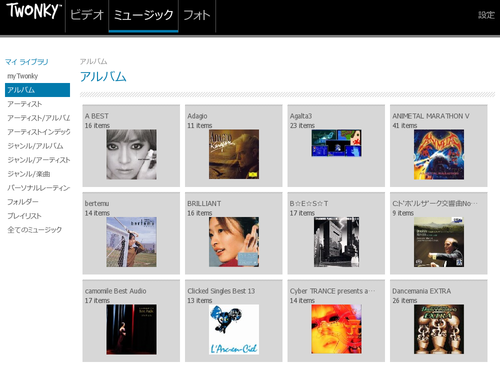Viewport: 500px width, 366px height.
Task: Select the ミュージック tab
Action: point(143,15)
